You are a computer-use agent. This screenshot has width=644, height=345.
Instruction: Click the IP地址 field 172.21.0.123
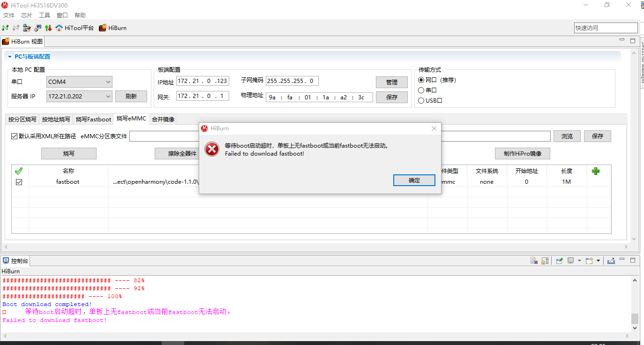[x=202, y=81]
